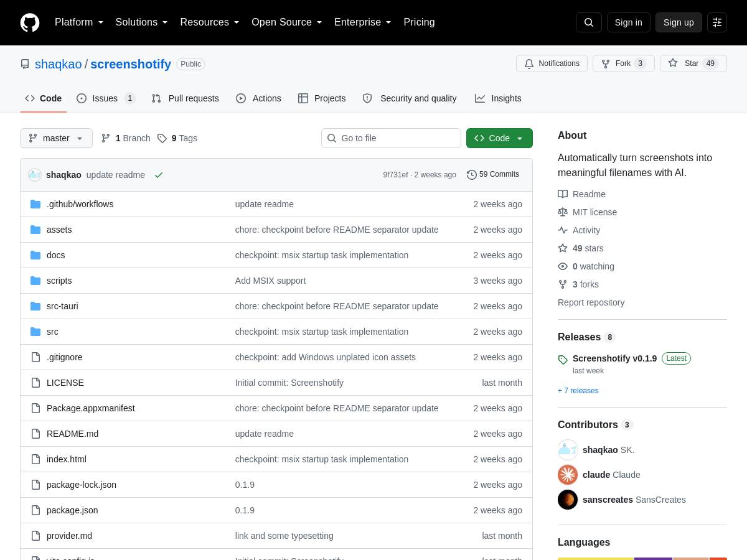Viewport: 747px width, 560px height.
Task: View the 1 Branch link
Action: [x=126, y=138]
